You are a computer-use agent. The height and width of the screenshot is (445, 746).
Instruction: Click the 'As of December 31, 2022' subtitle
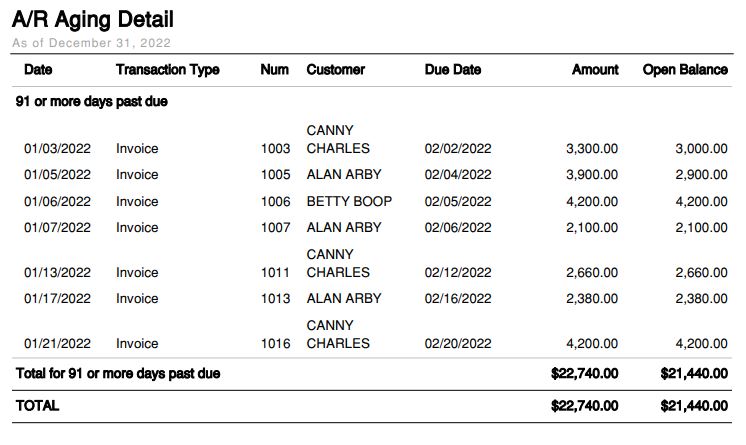[x=91, y=43]
